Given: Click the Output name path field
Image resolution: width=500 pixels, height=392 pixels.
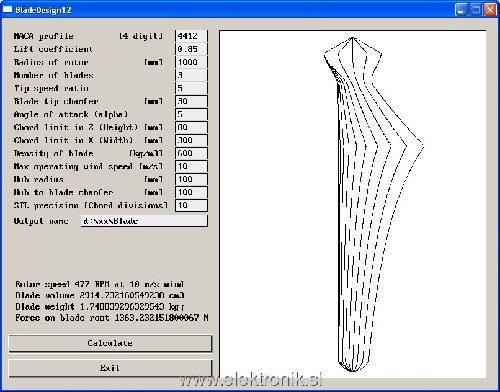Looking at the screenshot, I should [144, 221].
